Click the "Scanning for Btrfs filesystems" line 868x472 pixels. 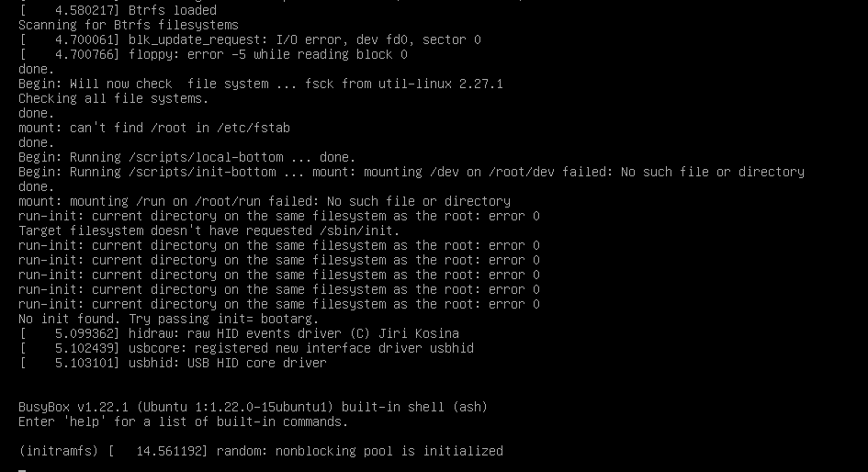(128, 25)
